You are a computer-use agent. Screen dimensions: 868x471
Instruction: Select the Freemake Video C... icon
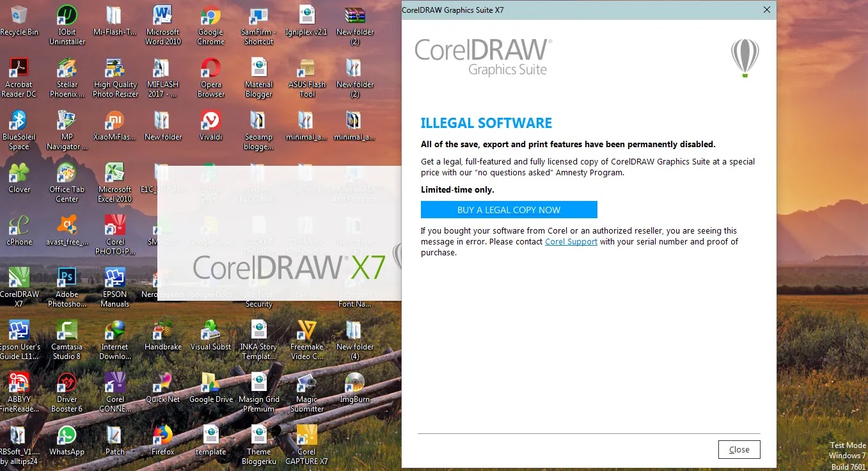[307, 340]
